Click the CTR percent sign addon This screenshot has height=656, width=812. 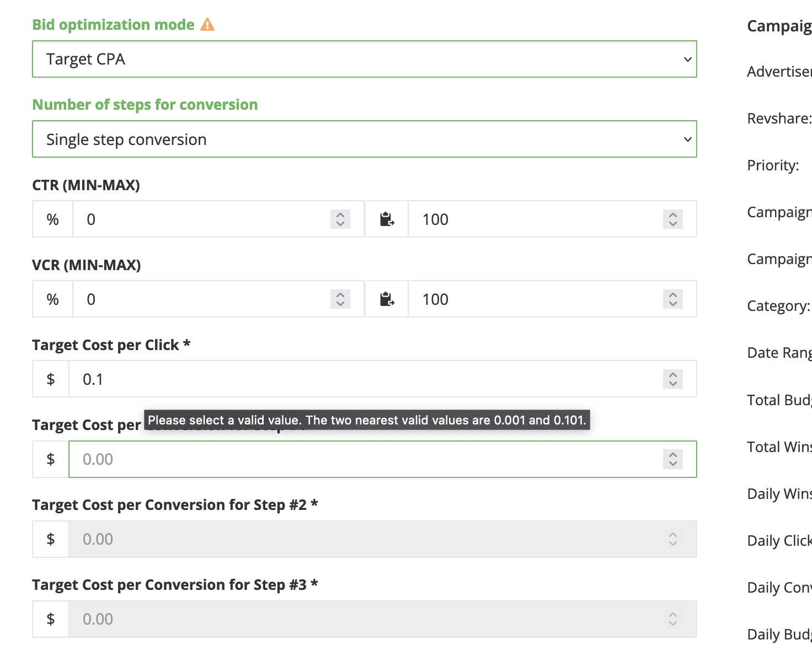[53, 219]
